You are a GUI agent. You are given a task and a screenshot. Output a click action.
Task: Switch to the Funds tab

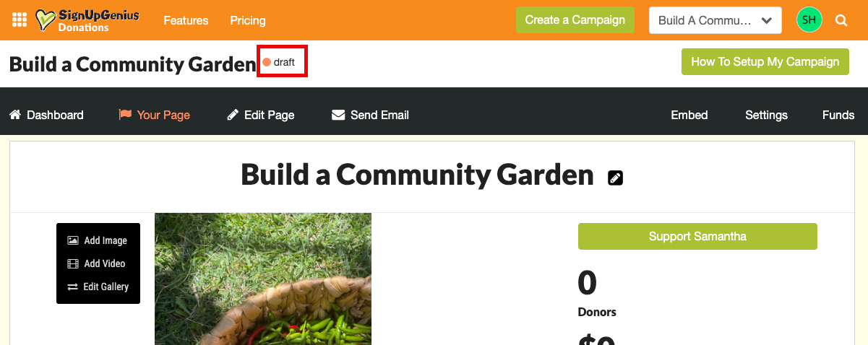click(838, 115)
